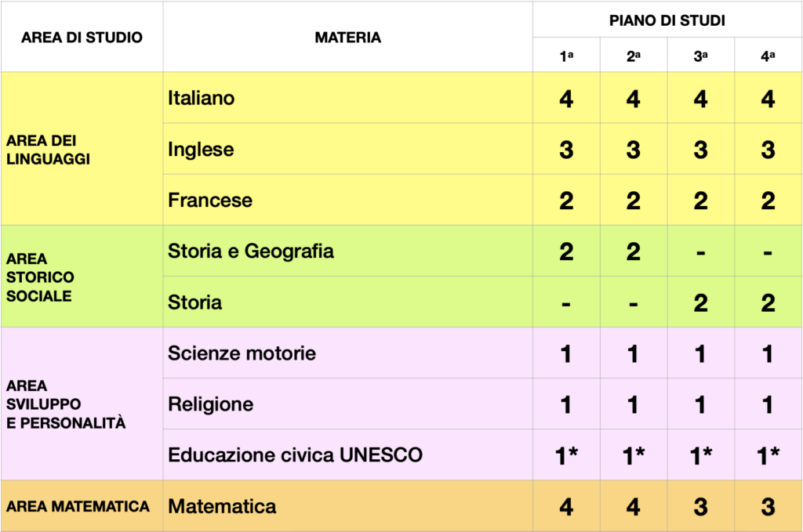Click the AREA MATEMATICA orange cell
The width and height of the screenshot is (803, 532).
82,506
